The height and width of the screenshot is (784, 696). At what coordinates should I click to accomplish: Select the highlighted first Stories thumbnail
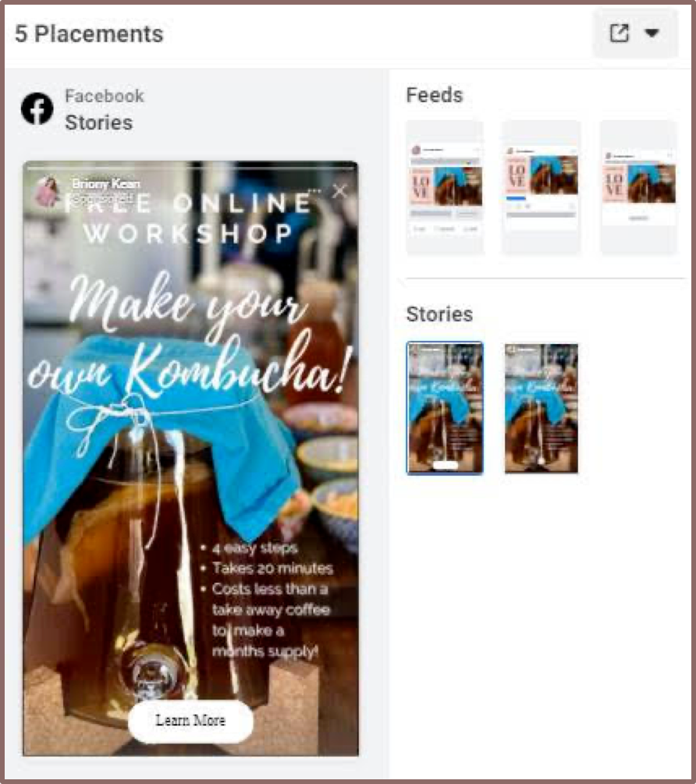(x=445, y=408)
